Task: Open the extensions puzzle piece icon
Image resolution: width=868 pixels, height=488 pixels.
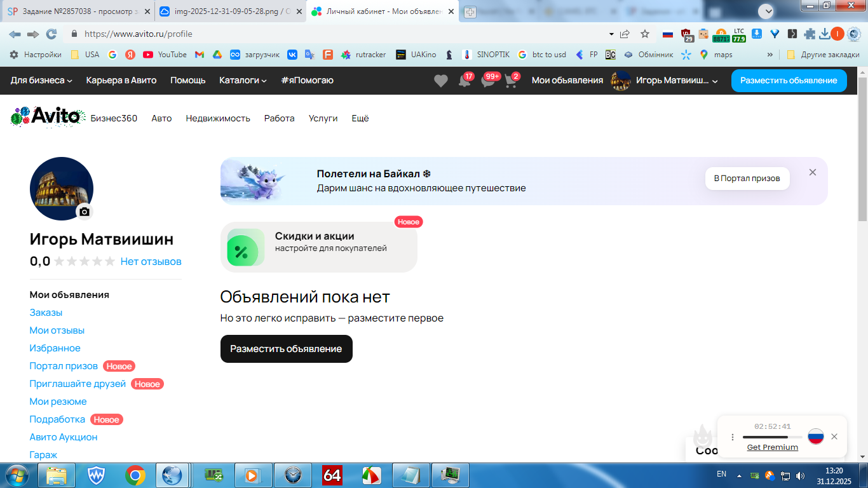Action: coord(810,34)
